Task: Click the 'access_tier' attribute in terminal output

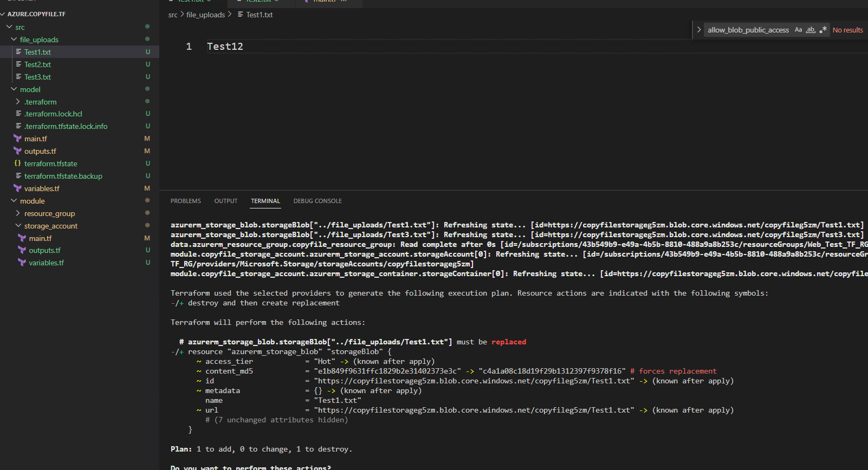Action: pos(229,361)
